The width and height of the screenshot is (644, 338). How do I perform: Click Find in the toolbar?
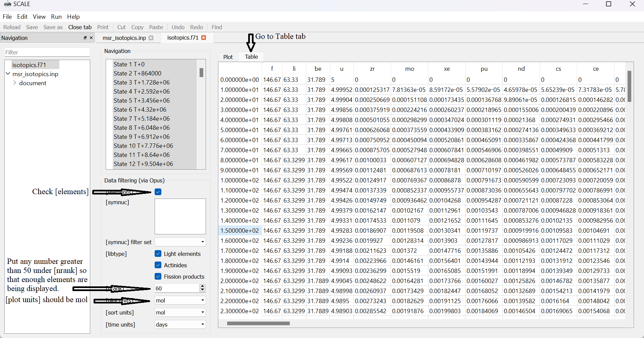click(217, 27)
